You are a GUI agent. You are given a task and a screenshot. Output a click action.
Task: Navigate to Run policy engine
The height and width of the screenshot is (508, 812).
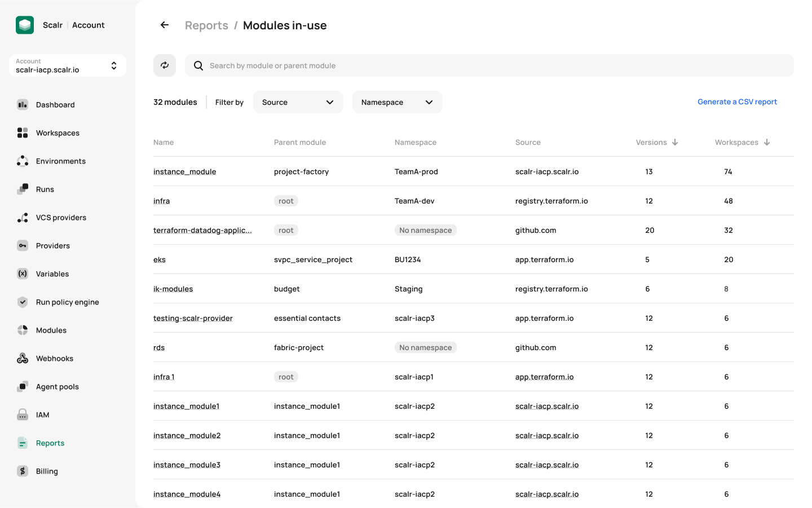click(68, 302)
